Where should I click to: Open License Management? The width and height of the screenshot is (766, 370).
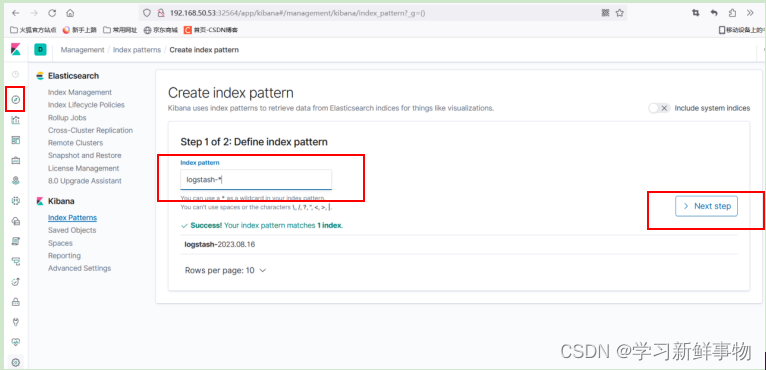point(84,168)
